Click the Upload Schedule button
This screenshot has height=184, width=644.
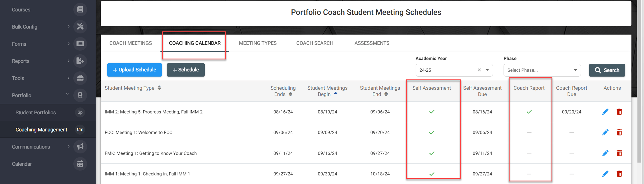click(x=134, y=70)
